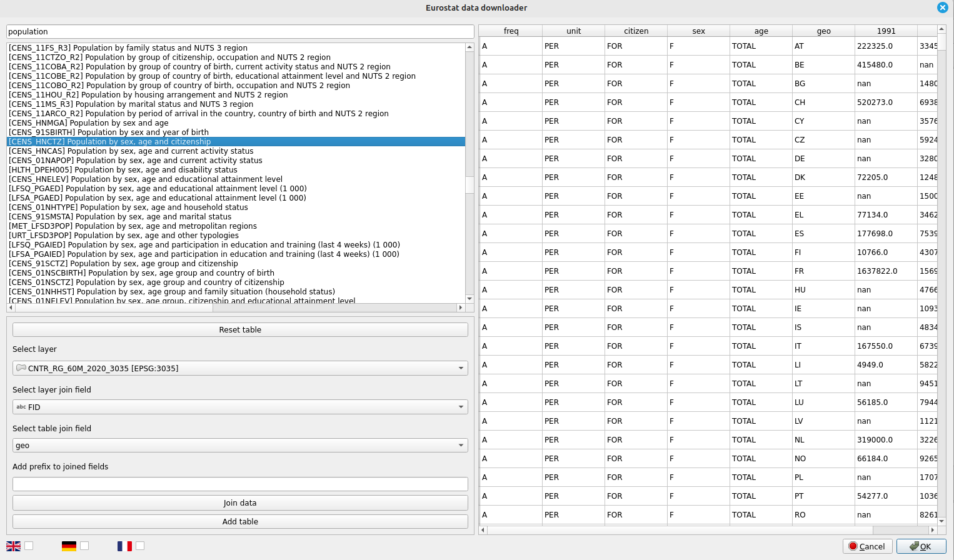Viewport: 954px width, 560px height.
Task: Click the prefix for joined fields input
Action: pyautogui.click(x=240, y=484)
